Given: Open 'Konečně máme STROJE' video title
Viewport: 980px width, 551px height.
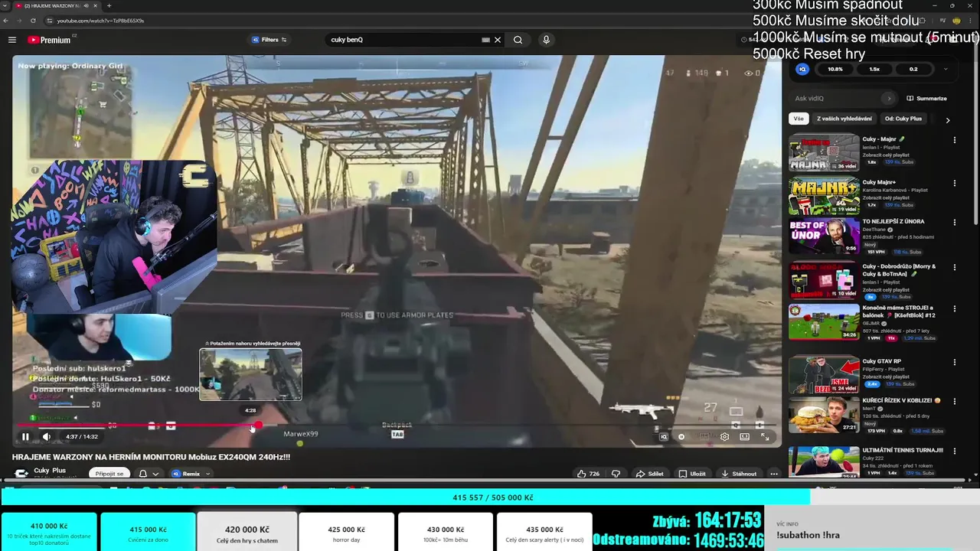Looking at the screenshot, I should pyautogui.click(x=900, y=311).
